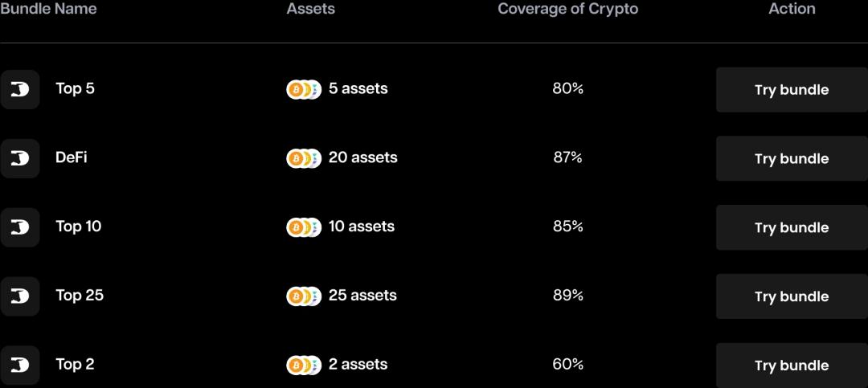Click coin icons beside 5 assets

click(x=304, y=89)
